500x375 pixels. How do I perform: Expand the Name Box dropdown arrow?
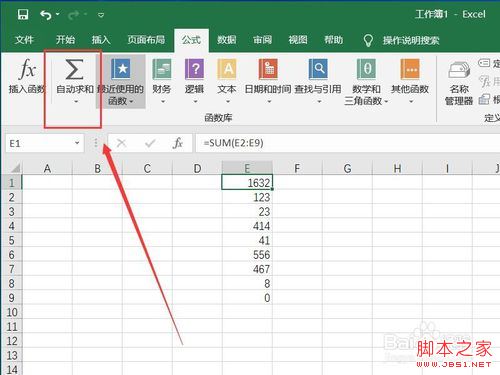pos(77,143)
